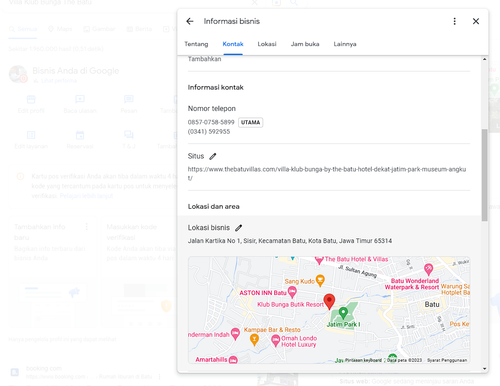The width and height of the screenshot is (500, 386).
Task: Click the Sang Kudo restaurant marker
Action: coord(320,280)
